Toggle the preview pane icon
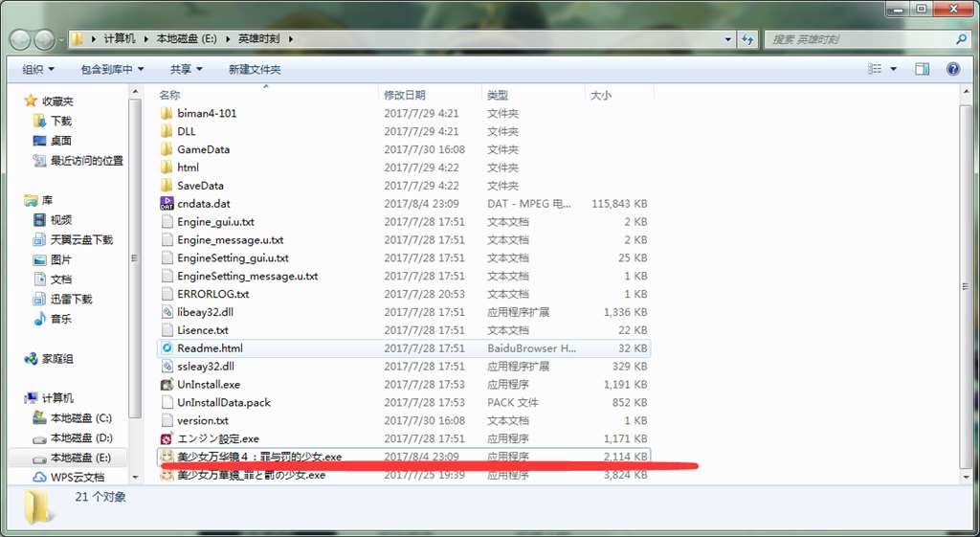This screenshot has width=980, height=537. click(922, 69)
